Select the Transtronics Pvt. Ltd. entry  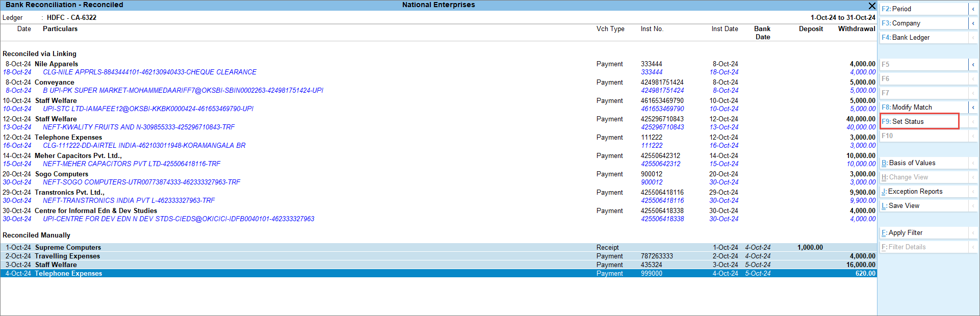(x=439, y=193)
